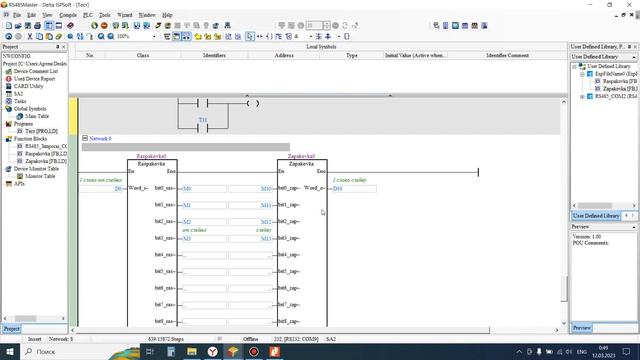Click the orange stop icon

pos(104,26)
